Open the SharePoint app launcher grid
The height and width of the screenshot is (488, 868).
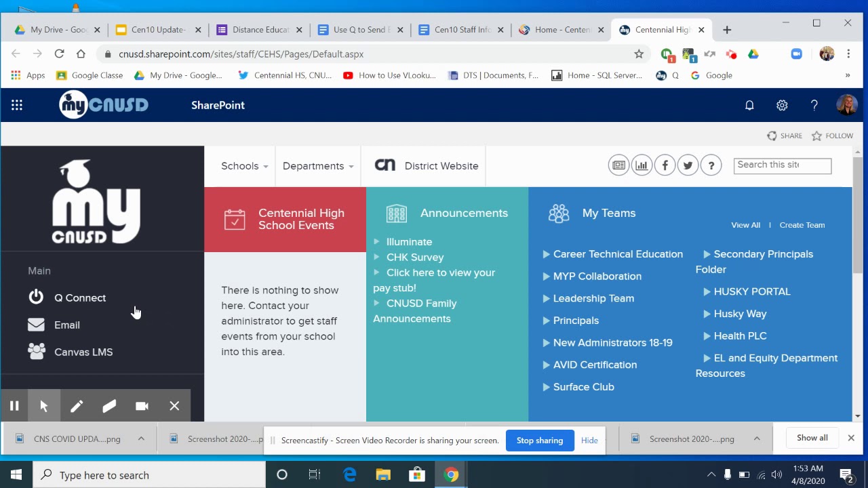[17, 105]
